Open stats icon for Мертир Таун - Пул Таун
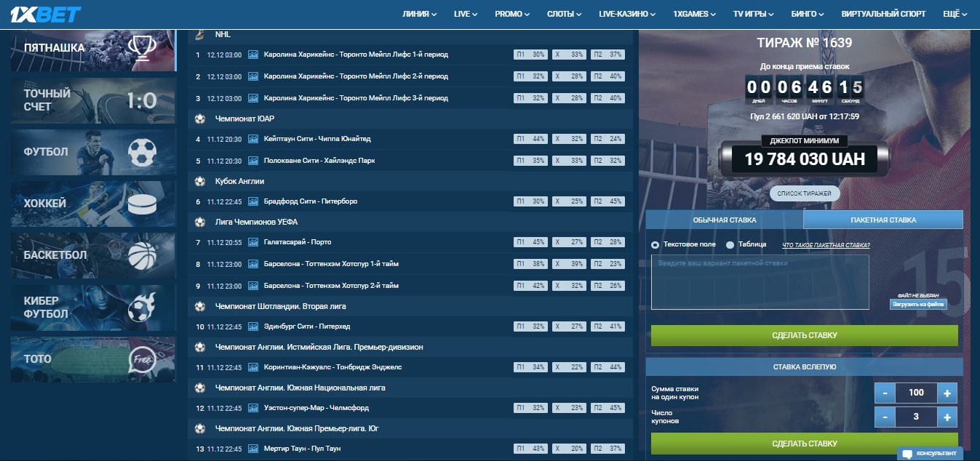This screenshot has width=980, height=461. [253, 449]
